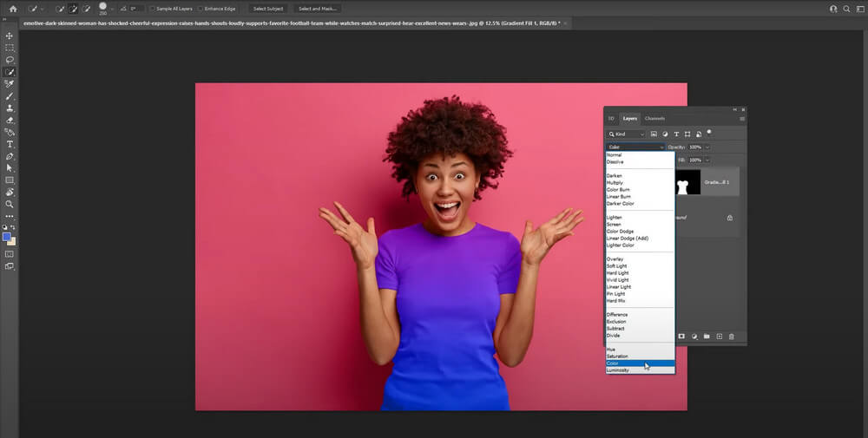Delete layer trash icon
Image resolution: width=868 pixels, height=438 pixels.
(x=731, y=337)
